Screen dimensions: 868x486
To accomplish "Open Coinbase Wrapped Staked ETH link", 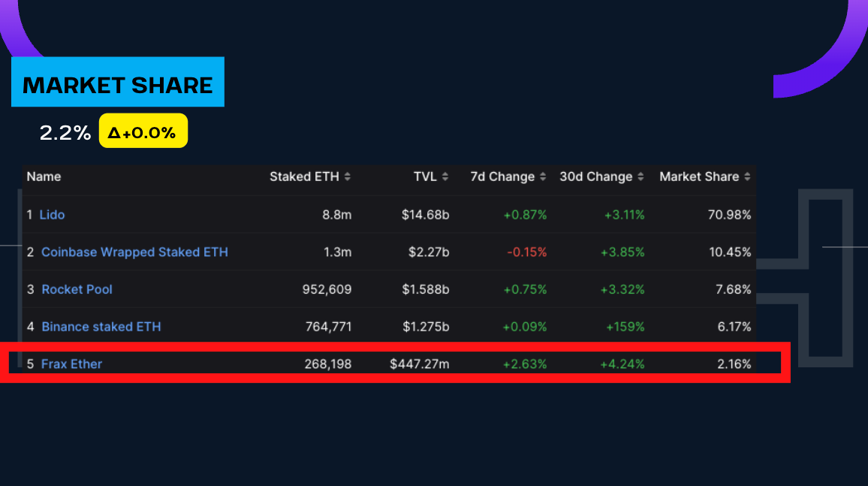I will [x=134, y=252].
